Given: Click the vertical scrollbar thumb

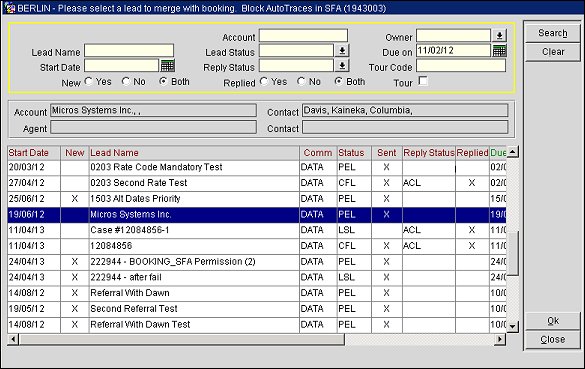Looking at the screenshot, I should pos(512,254).
